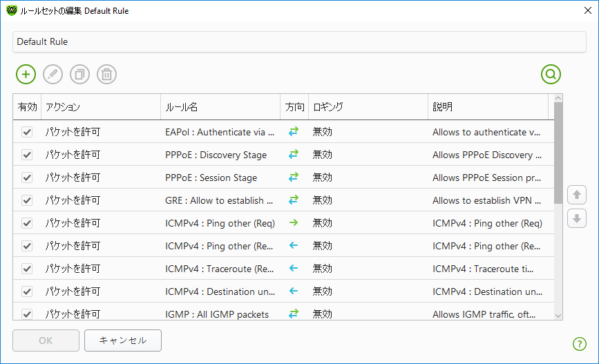Screen dimensions: 599x364
Task: Uncheck the EAPoL Authenticate rule checkbox
Action: click(x=27, y=132)
